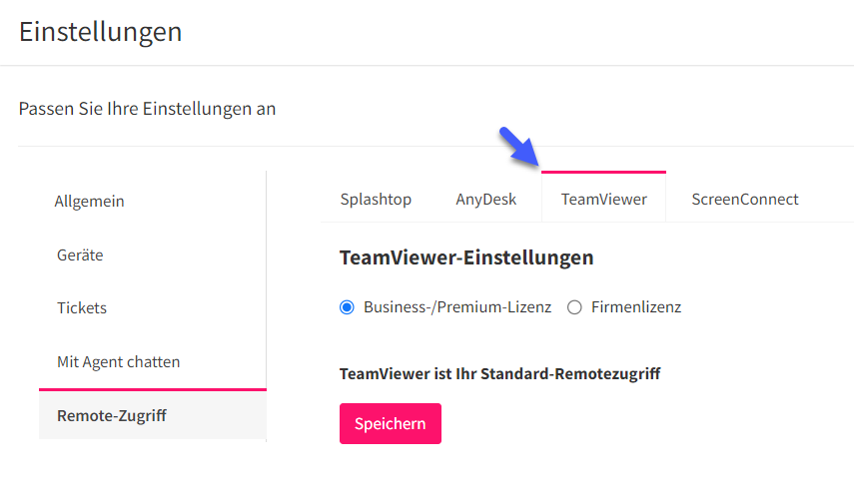This screenshot has width=854, height=504.
Task: Switch to the Splashtop tab
Action: pyautogui.click(x=376, y=200)
